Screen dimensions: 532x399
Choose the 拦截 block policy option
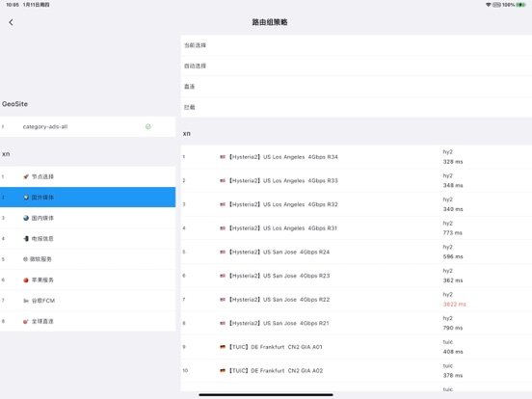point(357,107)
